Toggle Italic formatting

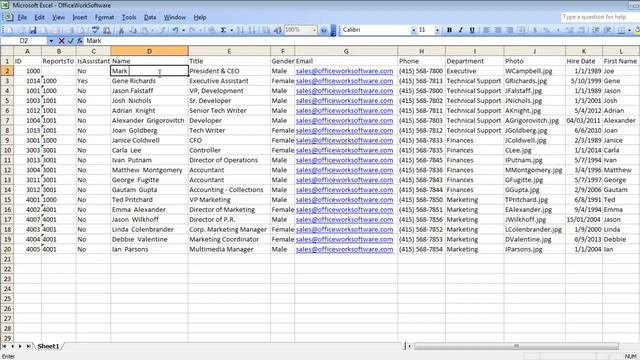(x=461, y=30)
